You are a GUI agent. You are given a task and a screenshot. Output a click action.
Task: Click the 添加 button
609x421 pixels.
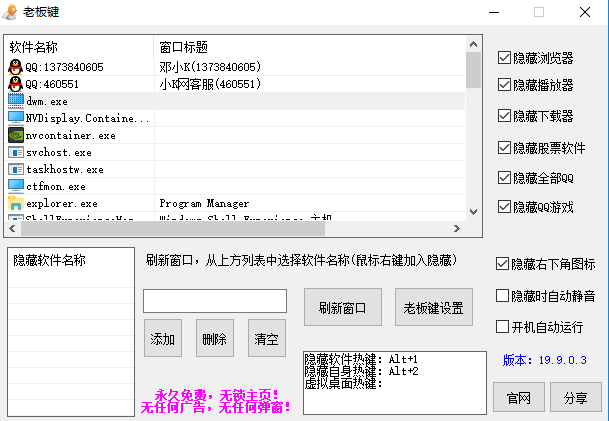coord(163,338)
